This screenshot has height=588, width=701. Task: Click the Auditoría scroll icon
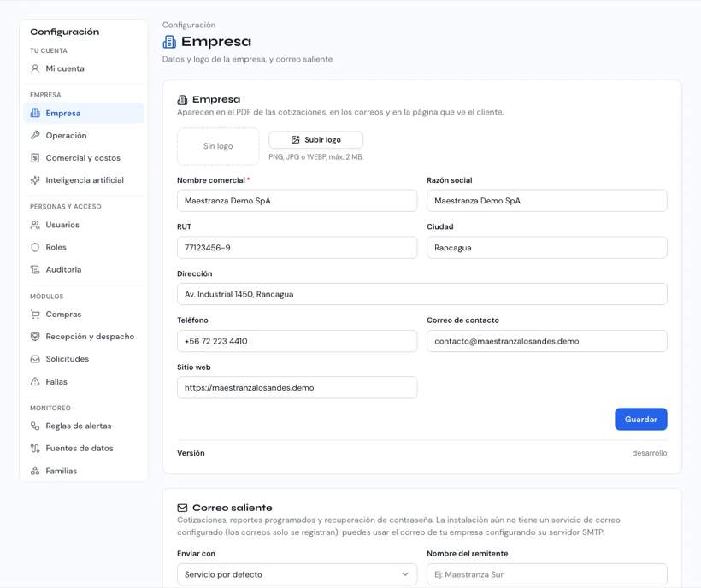35,269
